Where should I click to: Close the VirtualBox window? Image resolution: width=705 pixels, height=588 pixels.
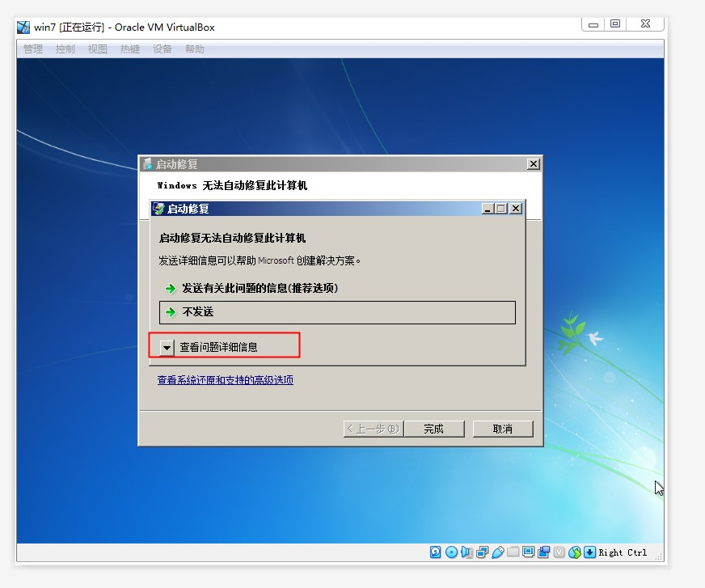click(645, 23)
